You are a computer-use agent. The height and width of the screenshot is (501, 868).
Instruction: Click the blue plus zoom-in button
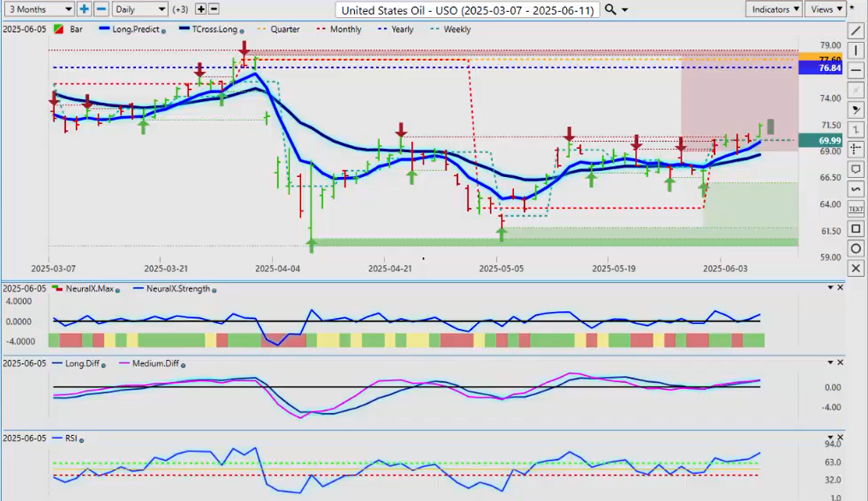(84, 9)
